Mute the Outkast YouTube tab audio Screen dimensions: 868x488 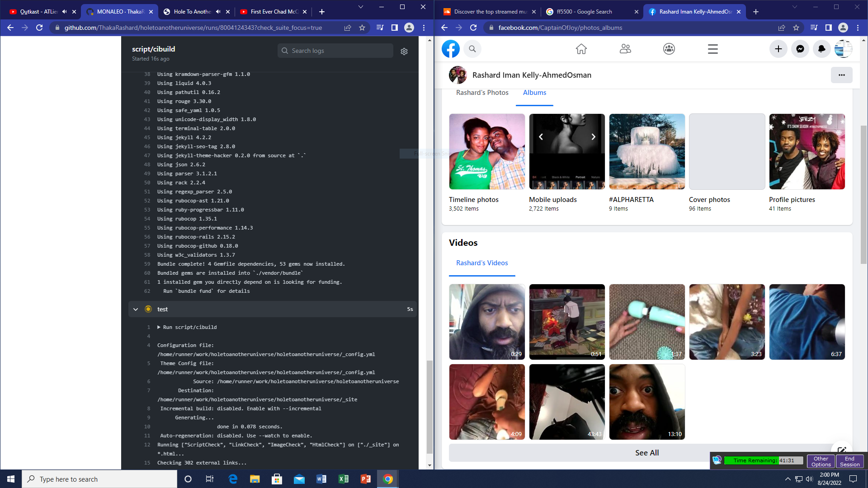[x=65, y=12]
